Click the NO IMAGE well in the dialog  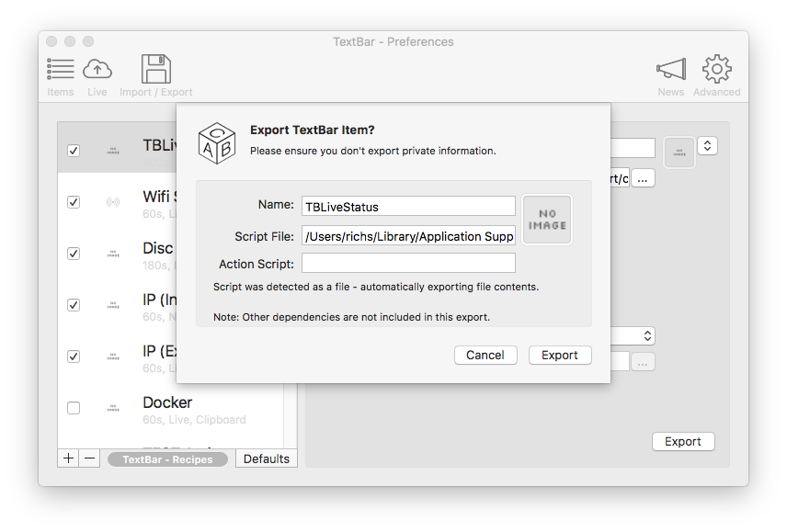[x=547, y=220]
